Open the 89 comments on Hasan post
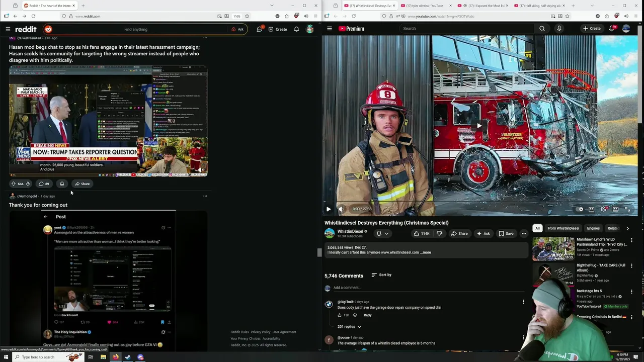644x362 pixels. (44, 184)
